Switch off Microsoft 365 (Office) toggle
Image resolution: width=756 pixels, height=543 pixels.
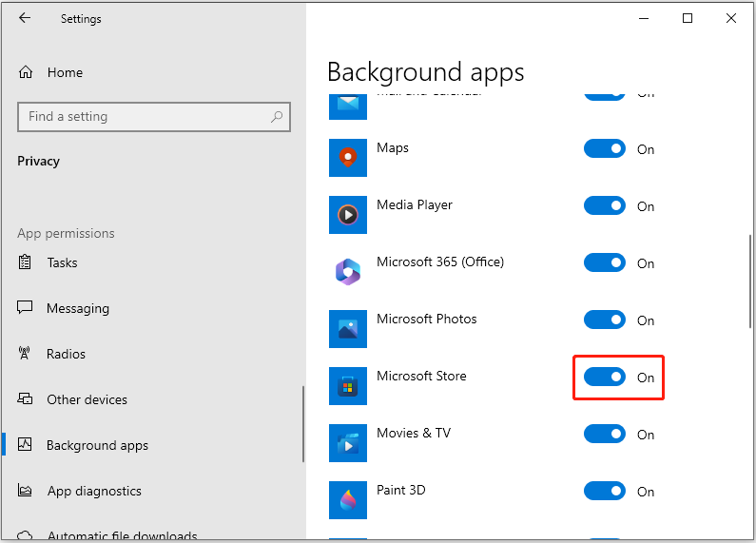click(605, 262)
